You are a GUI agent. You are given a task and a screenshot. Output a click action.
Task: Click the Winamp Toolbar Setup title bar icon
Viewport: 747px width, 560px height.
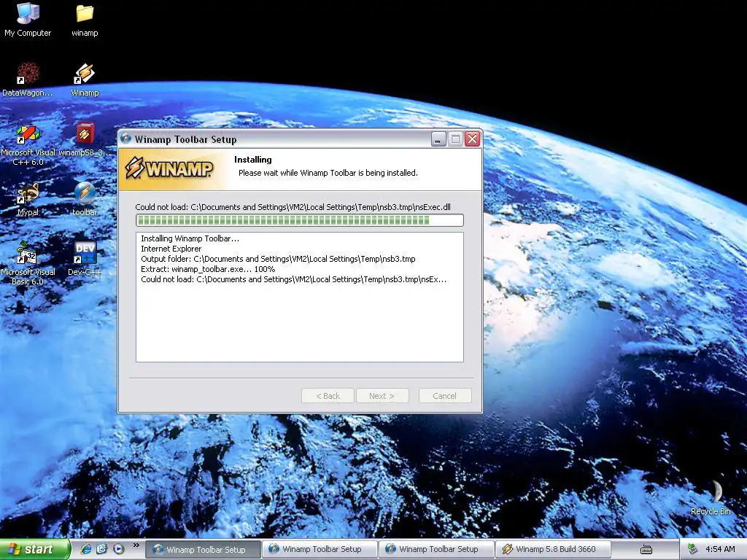(125, 139)
